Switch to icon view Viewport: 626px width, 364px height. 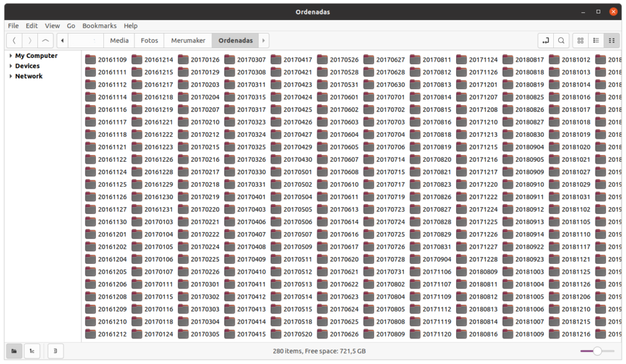[581, 41]
